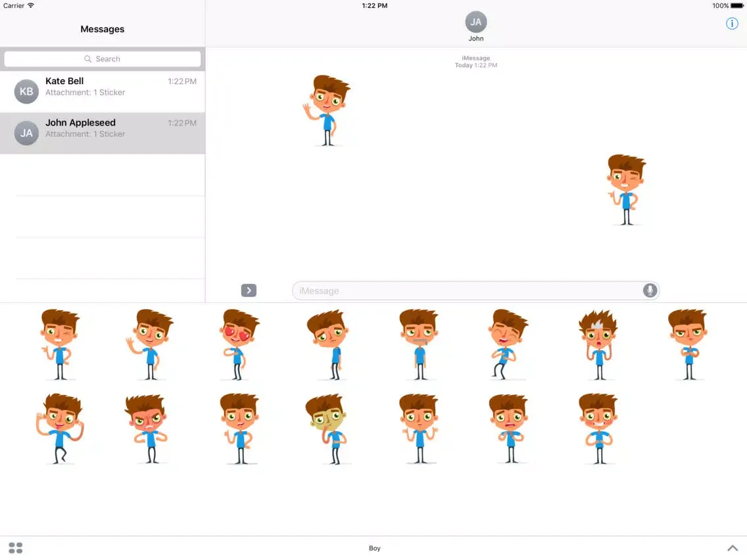
Task: Click the 1:22 PM time beside John Appleseed
Action: click(x=182, y=123)
